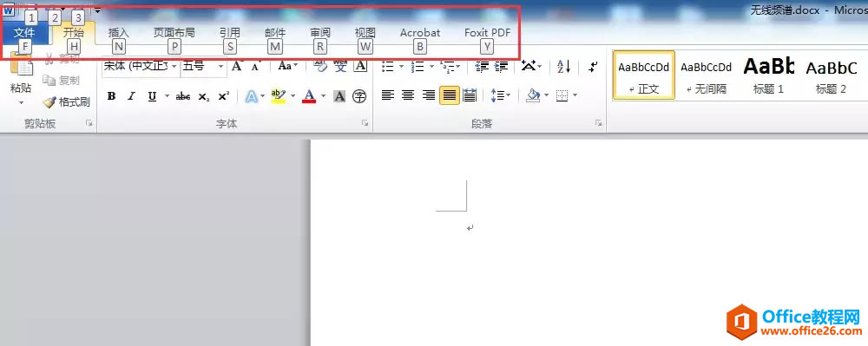Click the Grow Font icon
This screenshot has height=346, width=868.
pos(237,66)
